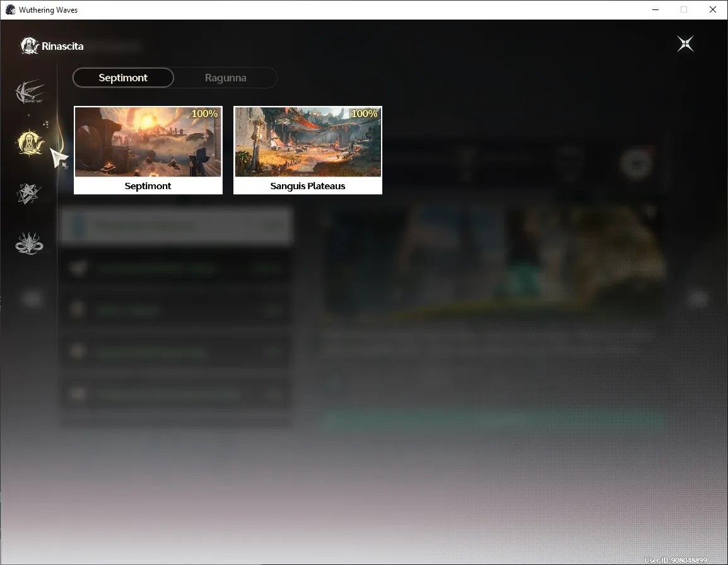
Task: Open the Sanguis Plateaus area card
Action: (308, 150)
